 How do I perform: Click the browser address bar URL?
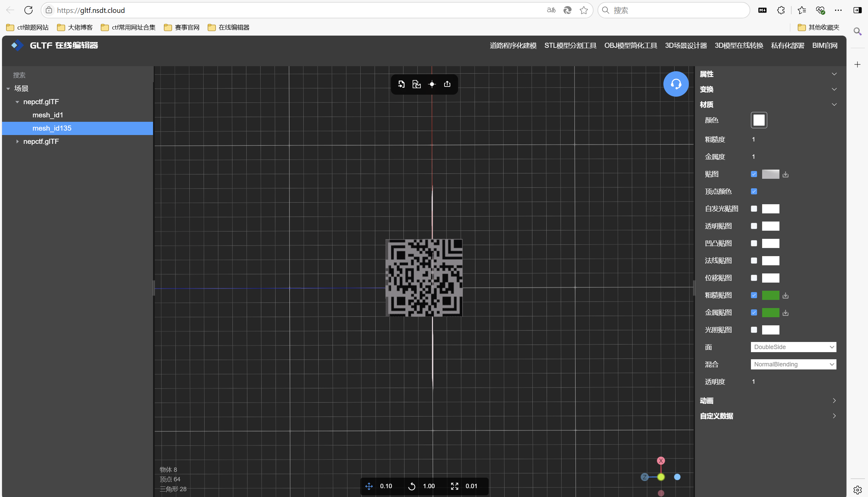click(x=91, y=10)
